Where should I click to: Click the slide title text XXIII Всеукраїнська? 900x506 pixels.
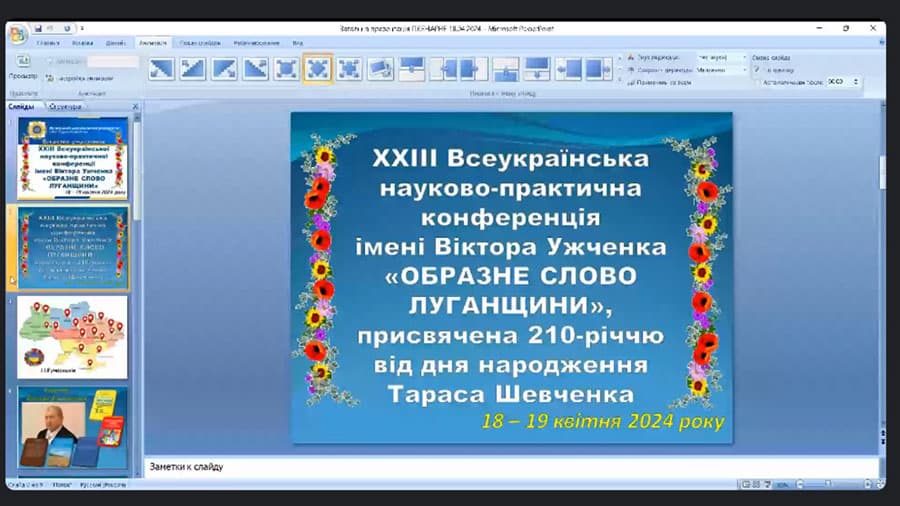coord(510,158)
